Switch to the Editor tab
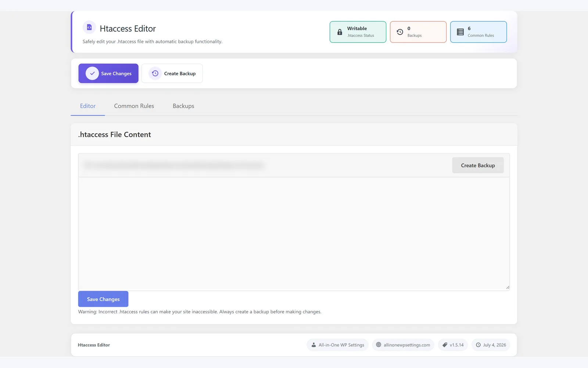 (88, 106)
